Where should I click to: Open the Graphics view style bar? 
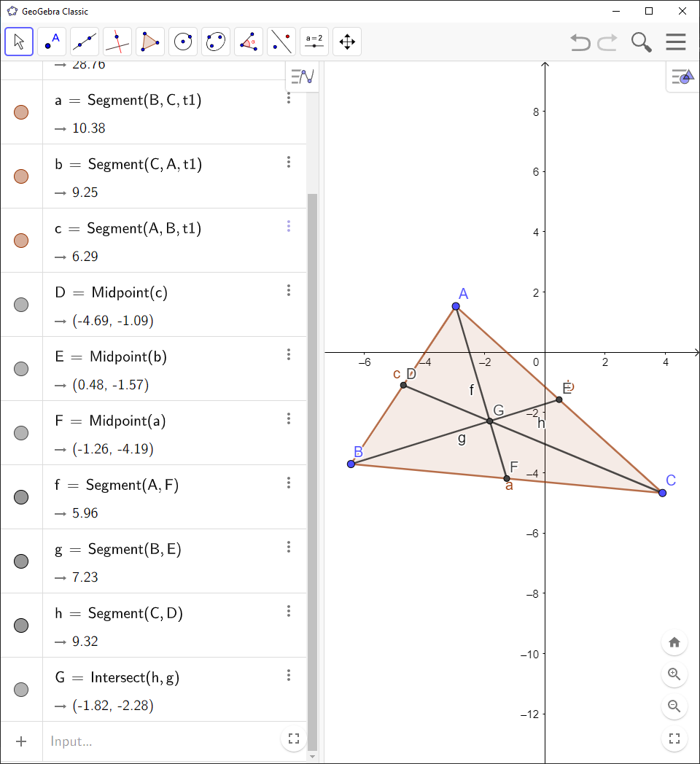click(x=681, y=76)
